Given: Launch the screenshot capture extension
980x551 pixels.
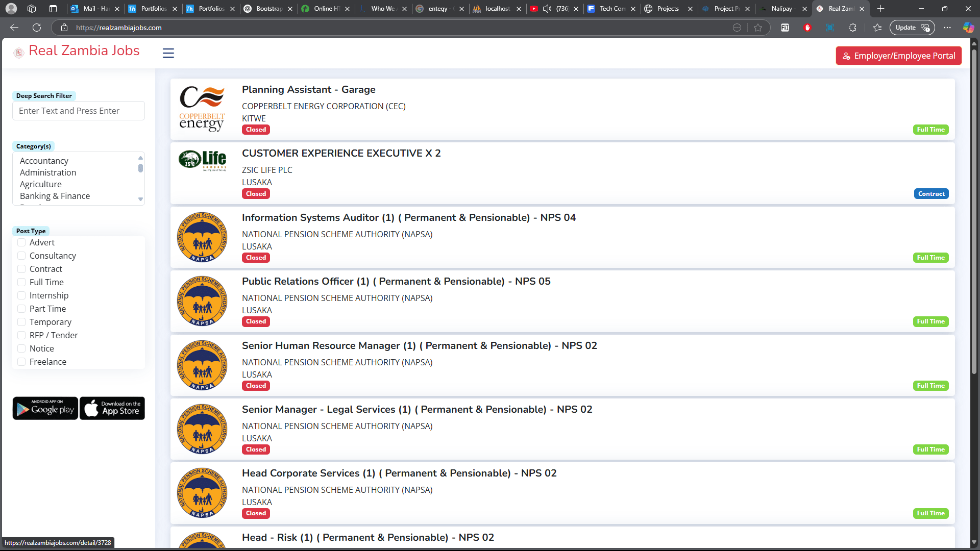Looking at the screenshot, I should 830,28.
